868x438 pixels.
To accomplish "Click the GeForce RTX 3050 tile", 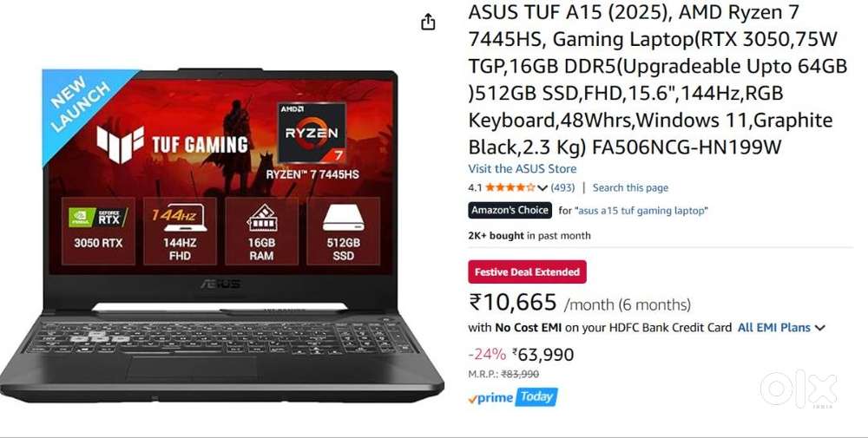I will (98, 232).
